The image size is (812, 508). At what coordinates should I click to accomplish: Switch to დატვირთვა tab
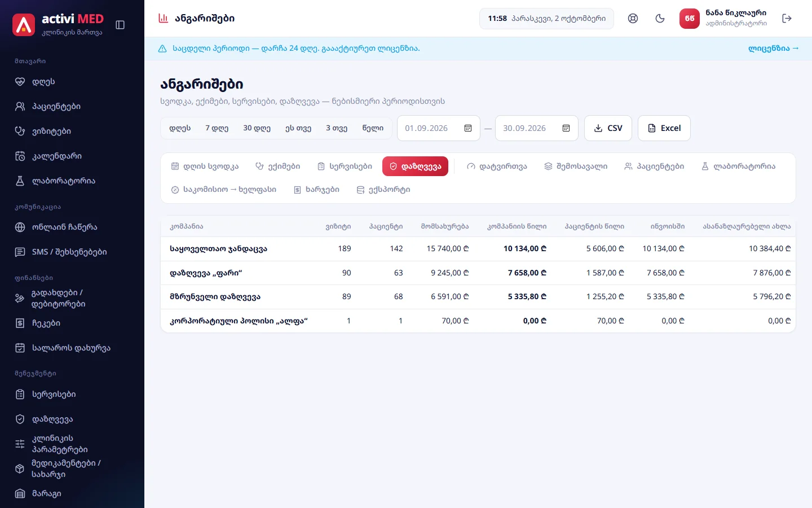click(497, 167)
